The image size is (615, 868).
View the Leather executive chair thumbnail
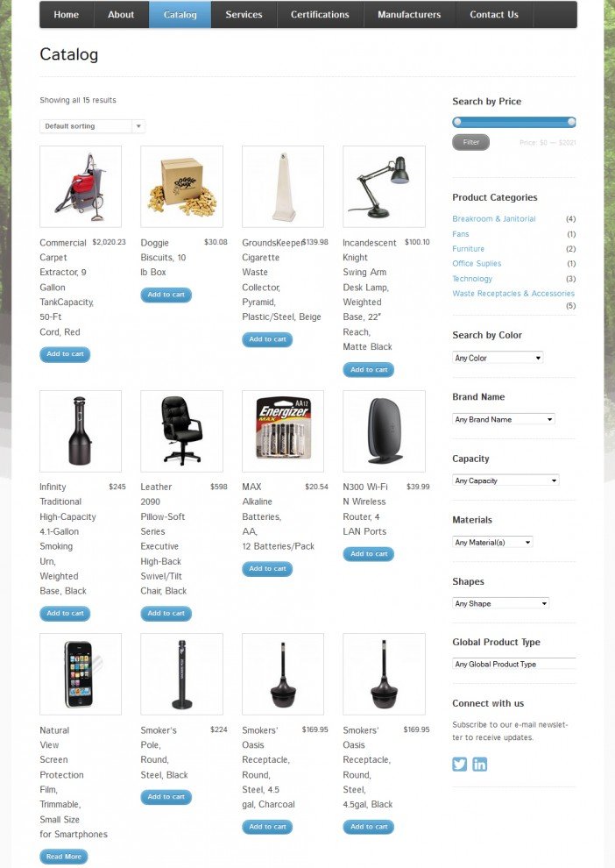181,430
